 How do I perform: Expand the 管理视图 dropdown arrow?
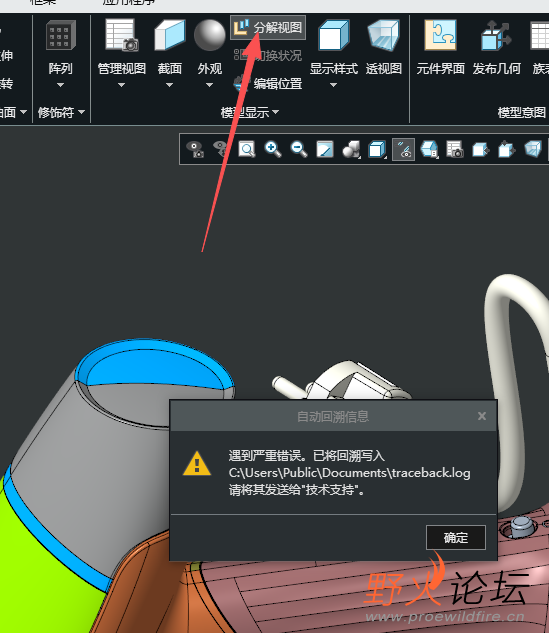(x=122, y=85)
